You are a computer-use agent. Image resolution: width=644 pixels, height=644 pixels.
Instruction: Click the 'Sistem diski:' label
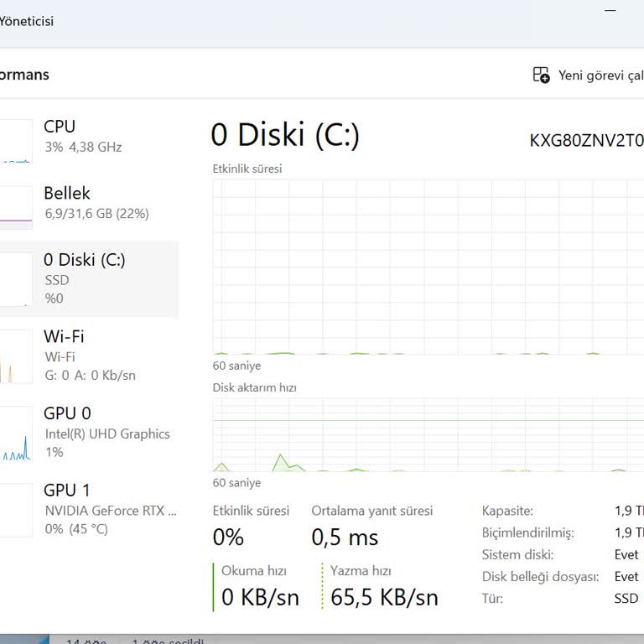517,555
